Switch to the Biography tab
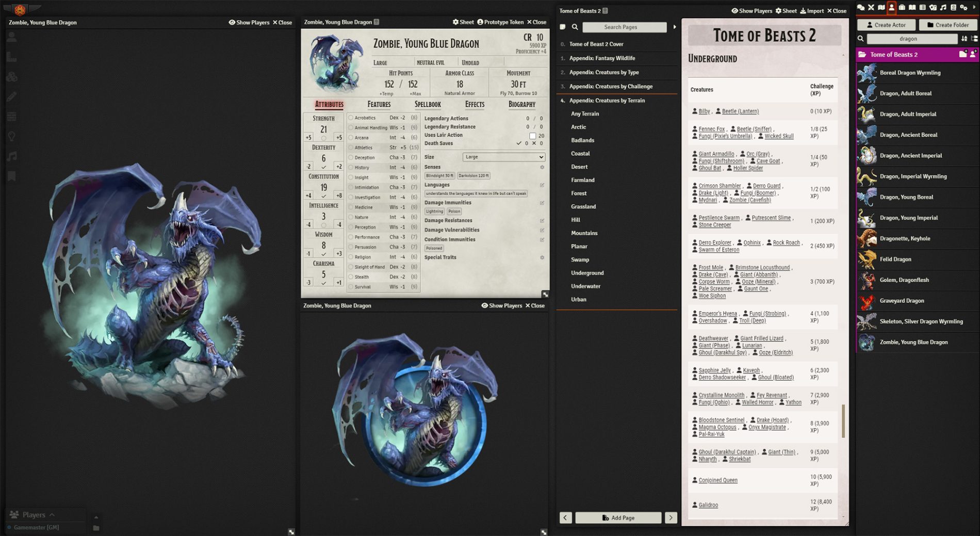The width and height of the screenshot is (980, 536). [522, 104]
